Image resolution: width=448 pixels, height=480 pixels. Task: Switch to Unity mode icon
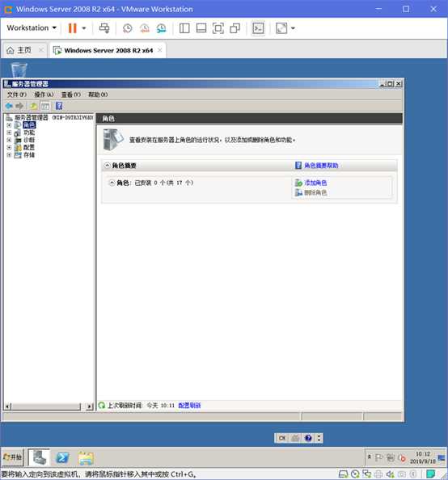[x=235, y=28]
